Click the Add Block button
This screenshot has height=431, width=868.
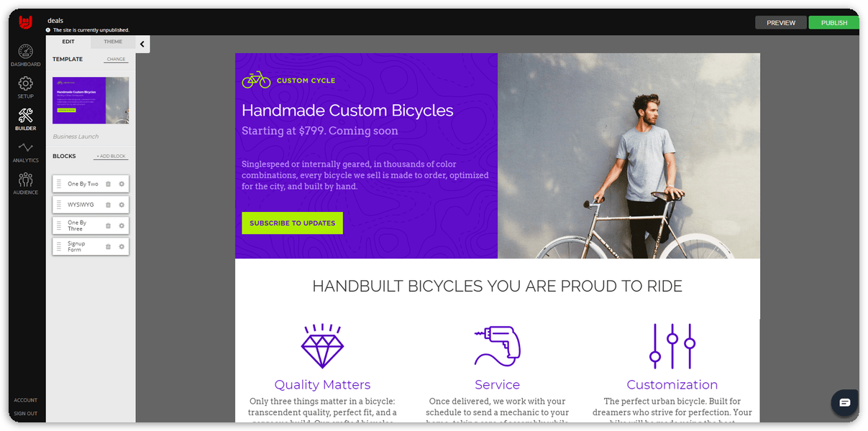[111, 157]
